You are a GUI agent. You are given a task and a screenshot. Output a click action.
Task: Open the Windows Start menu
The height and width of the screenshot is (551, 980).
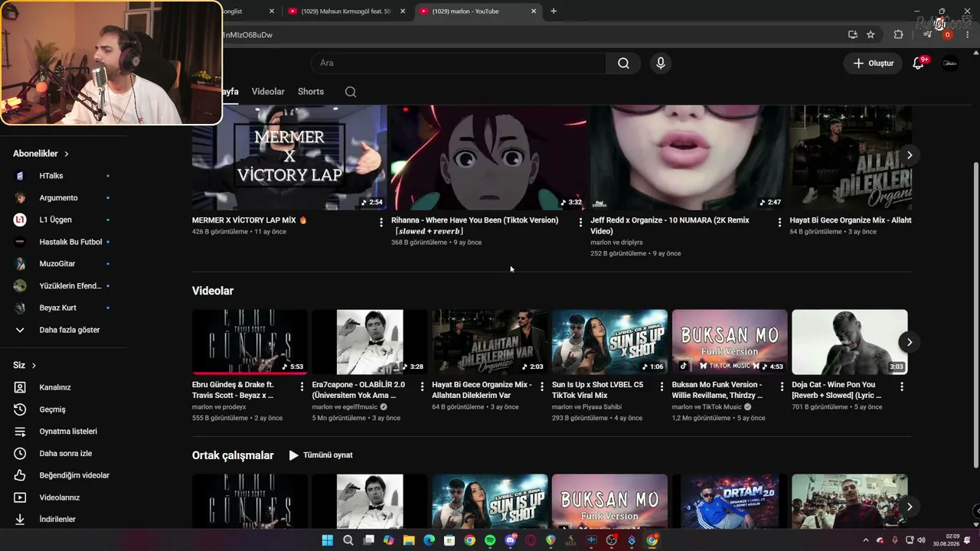328,540
